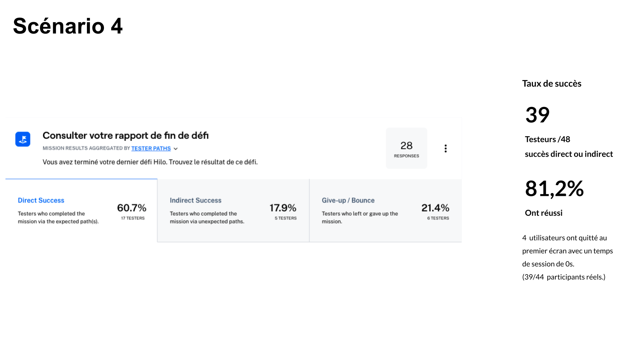Click the 60.7% direct success percentage
This screenshot has width=644, height=360.
click(x=132, y=208)
